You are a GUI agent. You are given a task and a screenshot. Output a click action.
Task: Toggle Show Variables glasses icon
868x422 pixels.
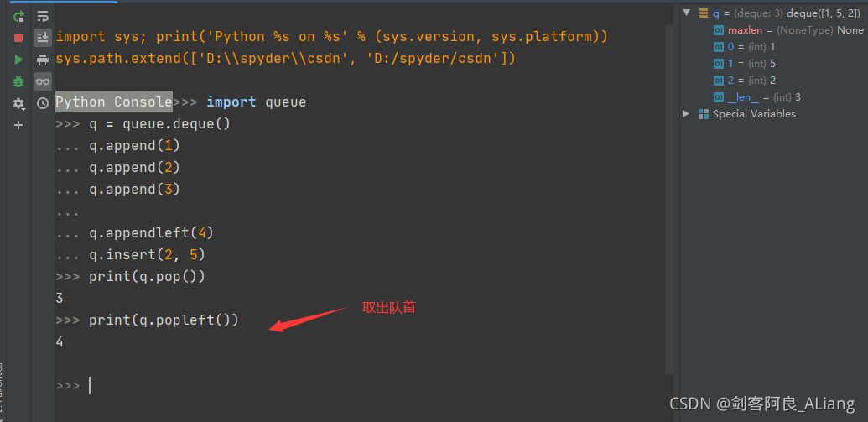(43, 81)
